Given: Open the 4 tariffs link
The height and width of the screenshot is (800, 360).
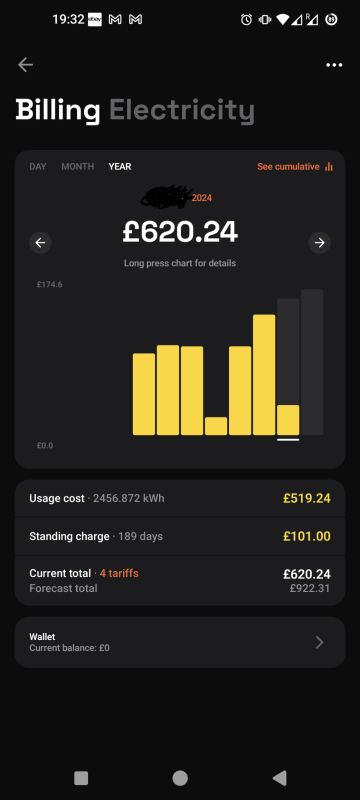Looking at the screenshot, I should (119, 573).
